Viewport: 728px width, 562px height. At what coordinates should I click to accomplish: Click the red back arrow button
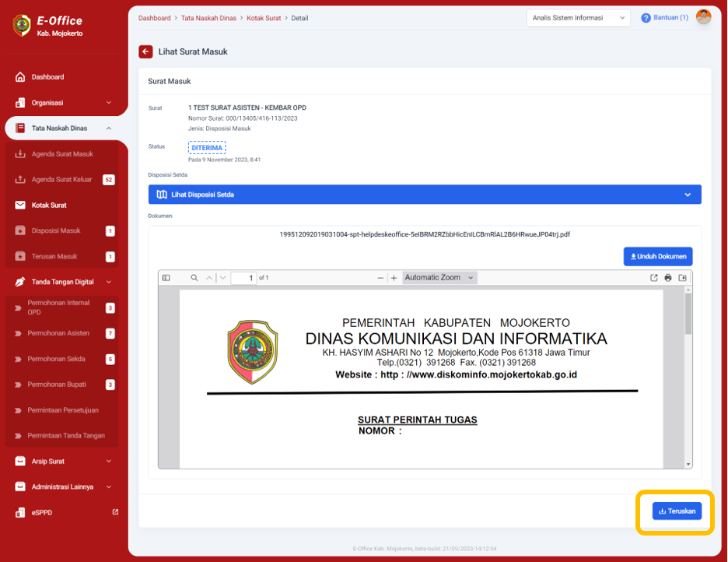145,51
